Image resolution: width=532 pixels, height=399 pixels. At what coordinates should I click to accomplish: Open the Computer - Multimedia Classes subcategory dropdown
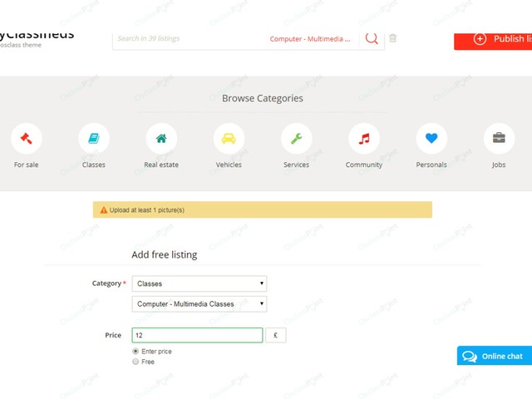[199, 304]
